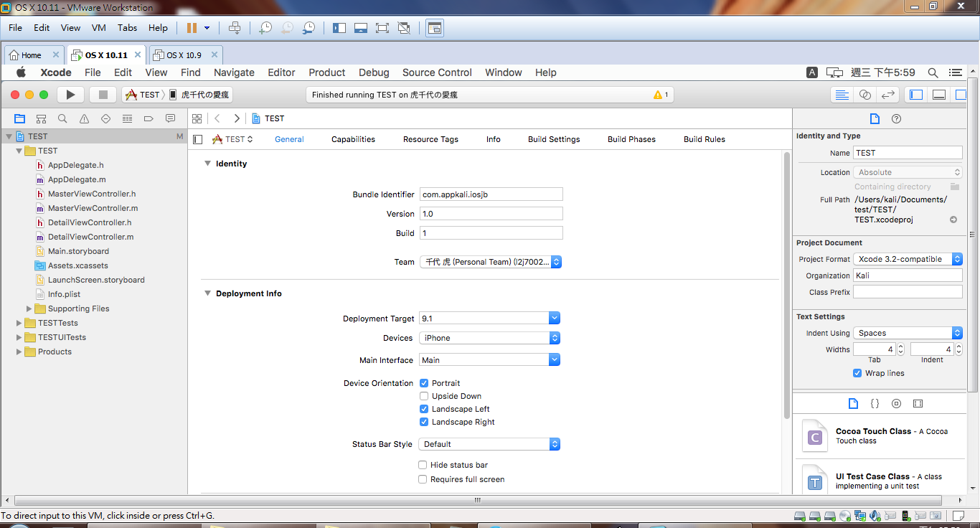Screen dimensions: 980x528
Task: Open the Issue navigator warning triangle
Action: point(84,118)
